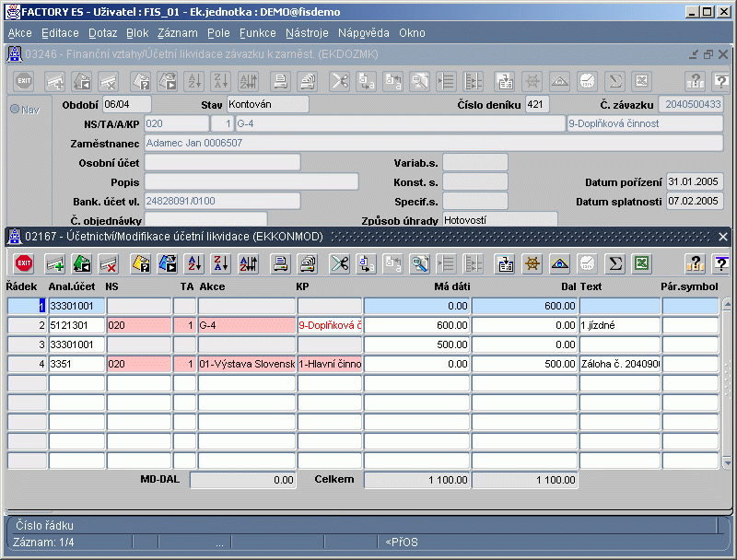Image resolution: width=737 pixels, height=560 pixels.
Task: Click the red EXIT icon in modification toolbar
Action: click(x=24, y=264)
